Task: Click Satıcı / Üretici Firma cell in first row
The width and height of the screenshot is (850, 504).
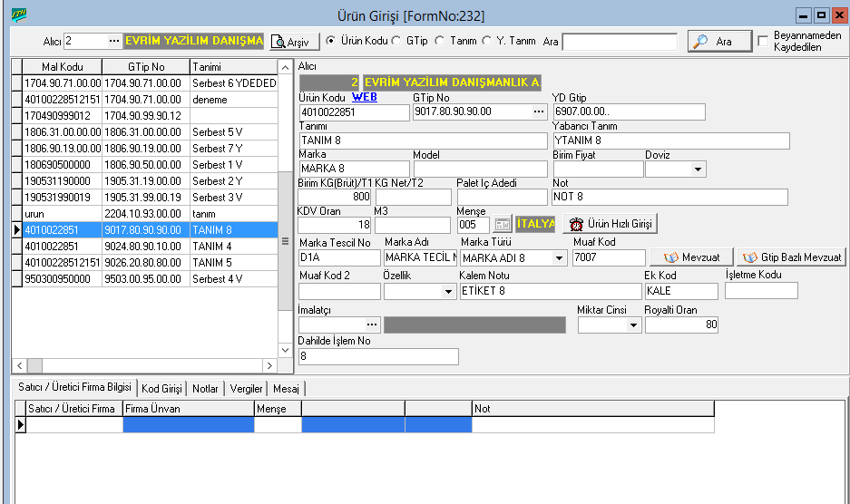Action: pos(74,425)
